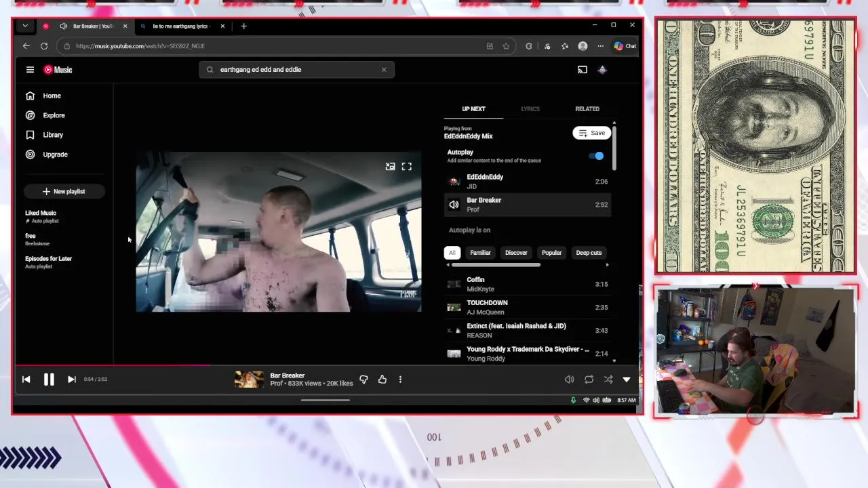868x488 pixels.
Task: Select the Deep cuts filter chip
Action: click(x=589, y=253)
